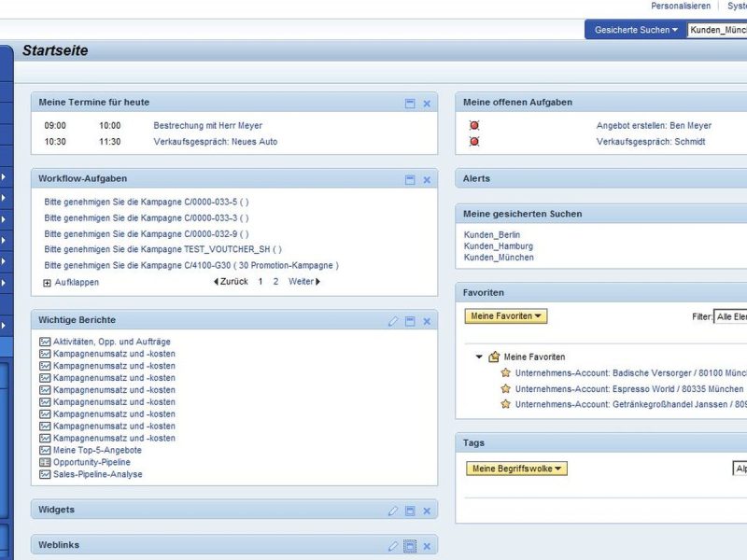Image resolution: width=747 pixels, height=560 pixels.
Task: Click the red status icon beside Verkaufsgespräch: Schmidt
Action: (x=474, y=142)
